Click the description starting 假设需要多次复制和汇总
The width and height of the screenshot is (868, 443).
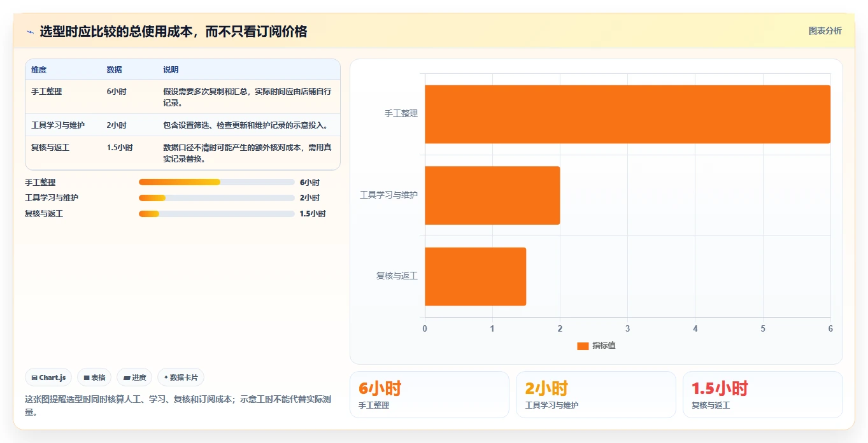pos(247,97)
